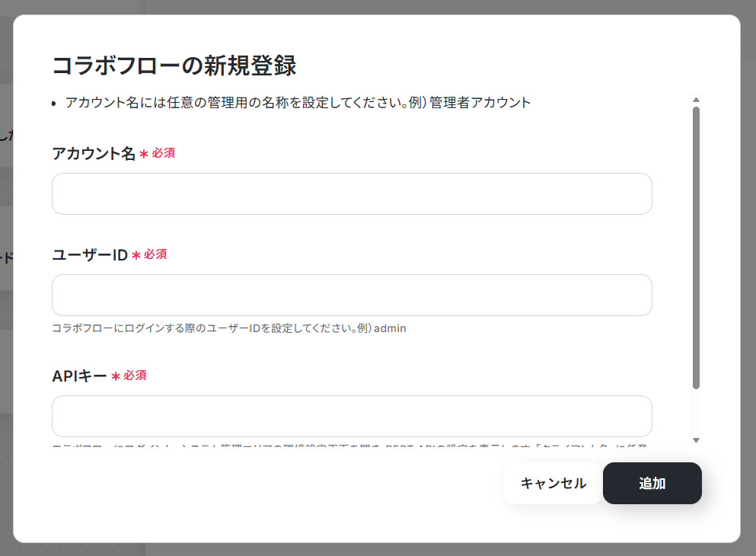Screen dimensions: 756x556
Task: Click the red 必須 mark beside APIキー
Action: 135,375
